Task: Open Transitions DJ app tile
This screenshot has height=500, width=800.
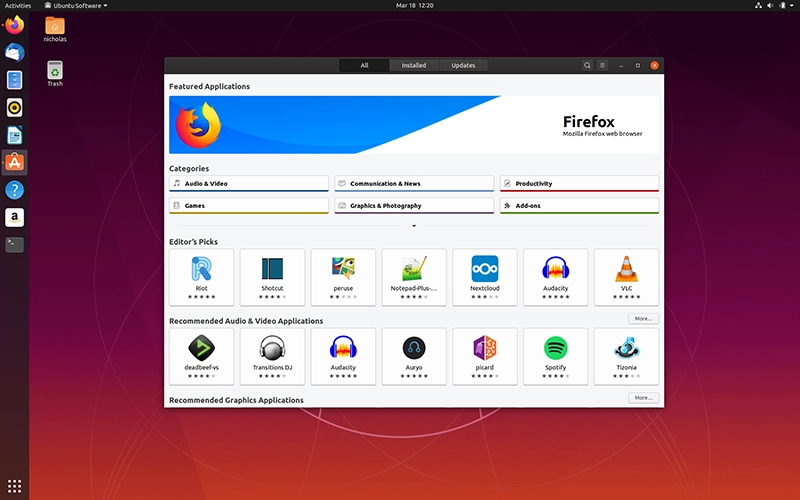Action: click(272, 357)
